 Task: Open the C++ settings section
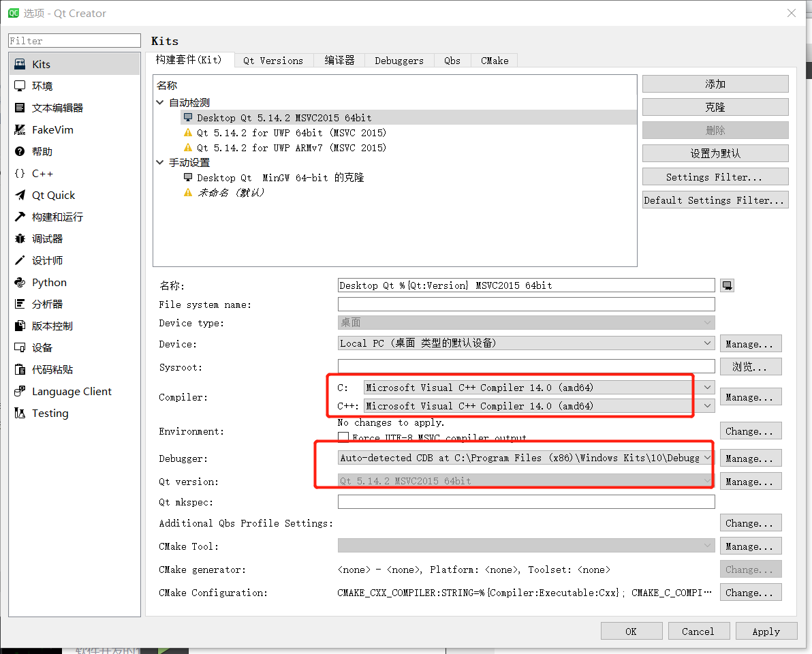[42, 173]
